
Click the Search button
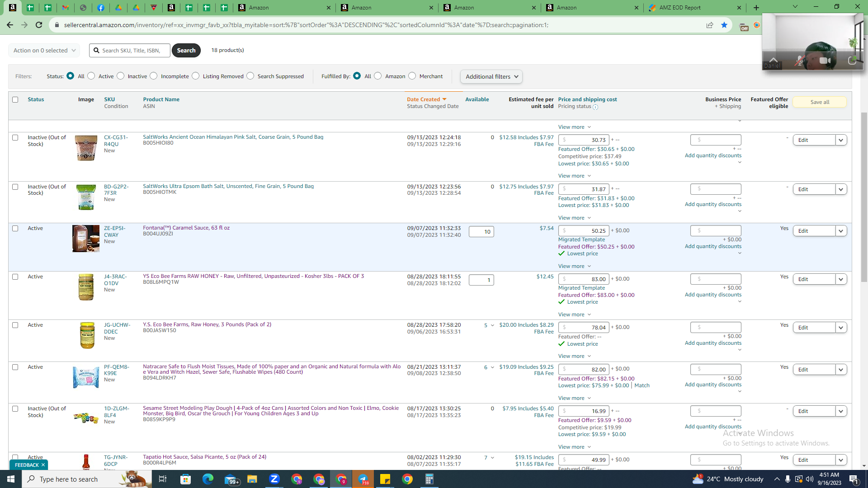186,51
